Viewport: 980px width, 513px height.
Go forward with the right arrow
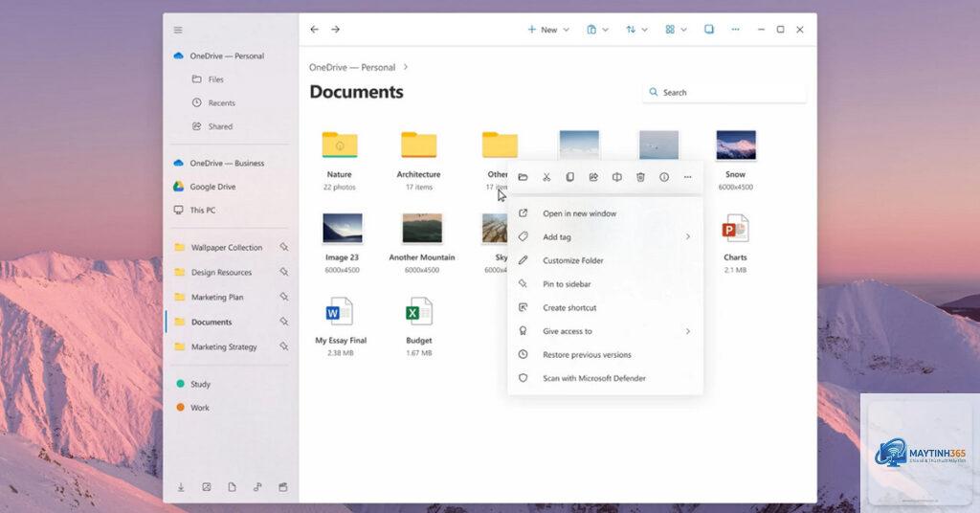point(336,30)
